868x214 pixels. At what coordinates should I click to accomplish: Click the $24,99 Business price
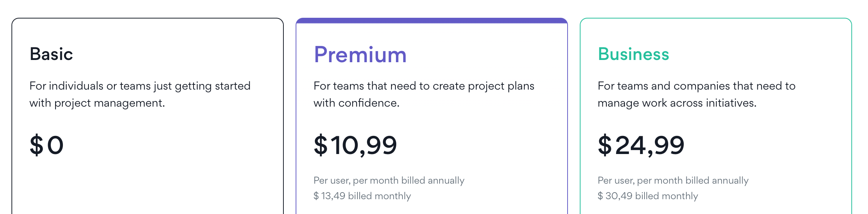click(x=641, y=145)
